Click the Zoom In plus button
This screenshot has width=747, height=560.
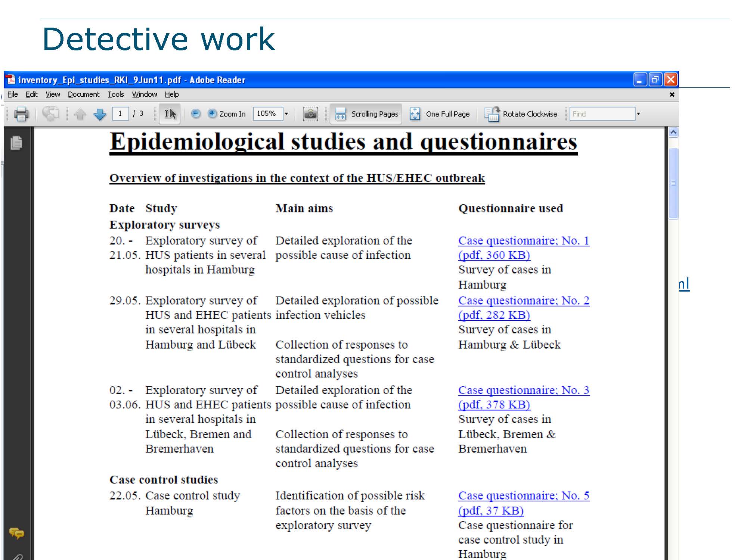pos(227,113)
